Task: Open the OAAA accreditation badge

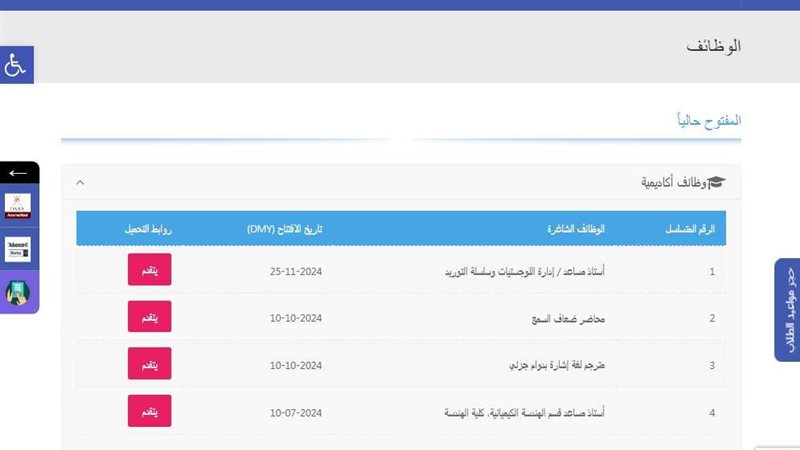Action: click(18, 206)
